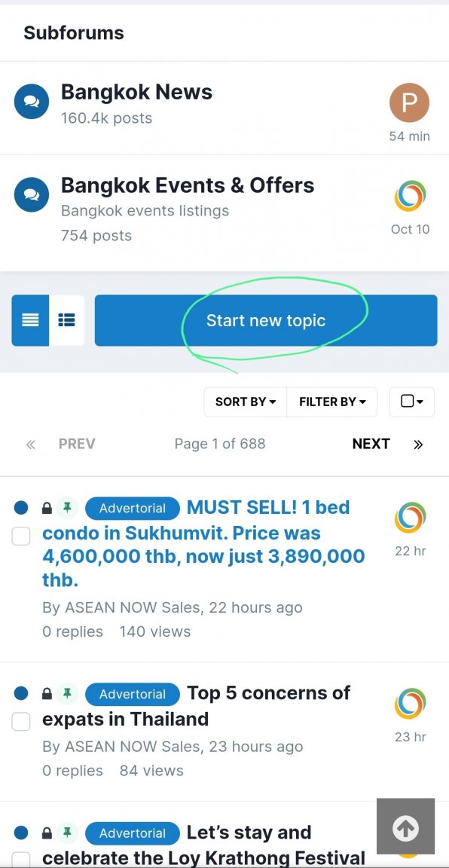Tick checkbox for the Loy Krathong topic
449x868 pixels.
(x=21, y=859)
